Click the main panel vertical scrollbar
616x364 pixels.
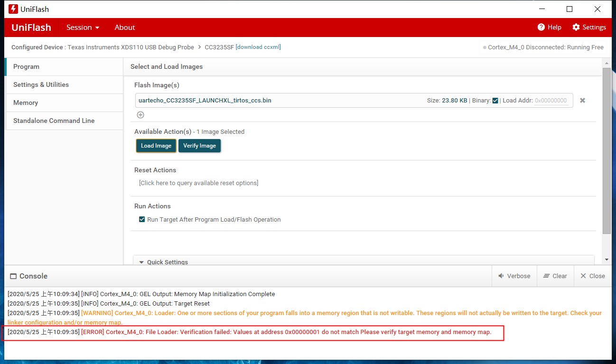(x=607, y=150)
